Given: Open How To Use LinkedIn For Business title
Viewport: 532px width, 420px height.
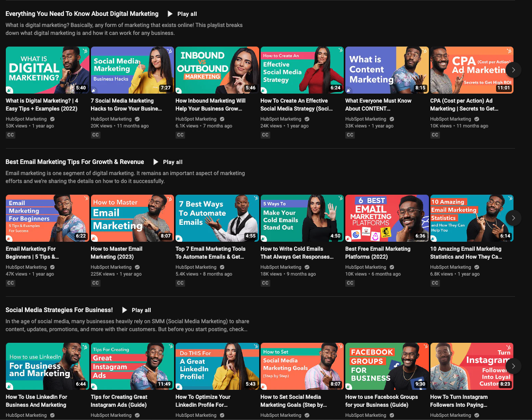Looking at the screenshot, I should (x=36, y=400).
